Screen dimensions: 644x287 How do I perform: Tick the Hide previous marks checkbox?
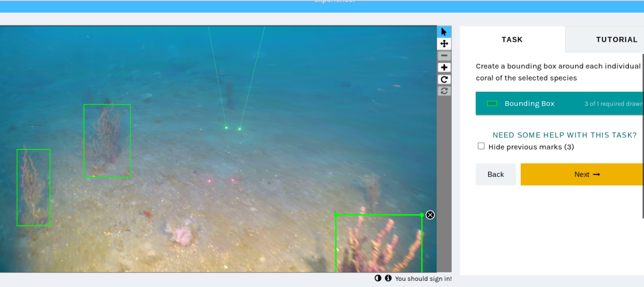(x=481, y=146)
